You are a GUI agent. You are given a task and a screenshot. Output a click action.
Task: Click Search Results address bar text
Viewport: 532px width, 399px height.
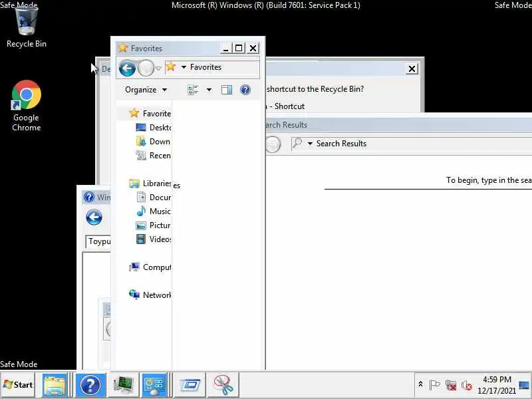pyautogui.click(x=341, y=144)
